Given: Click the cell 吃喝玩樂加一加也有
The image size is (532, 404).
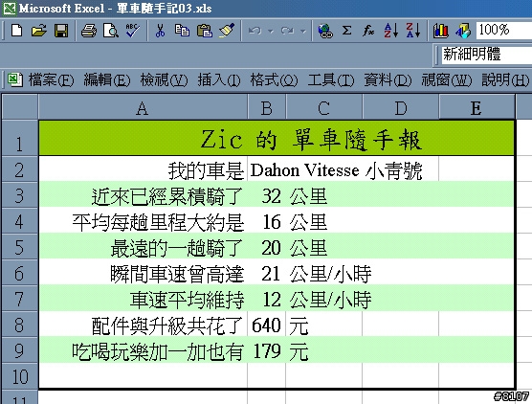Looking at the screenshot, I should [x=144, y=349].
